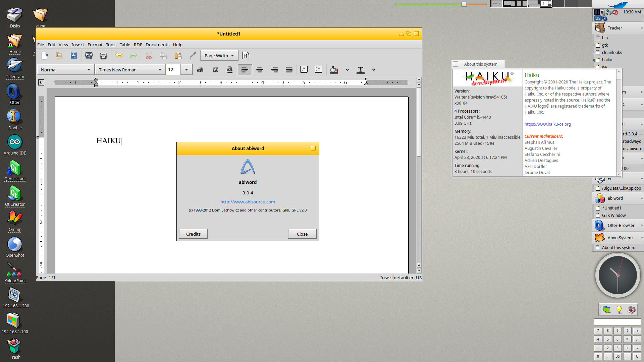Open the File menu
The height and width of the screenshot is (362, 644).
point(41,45)
